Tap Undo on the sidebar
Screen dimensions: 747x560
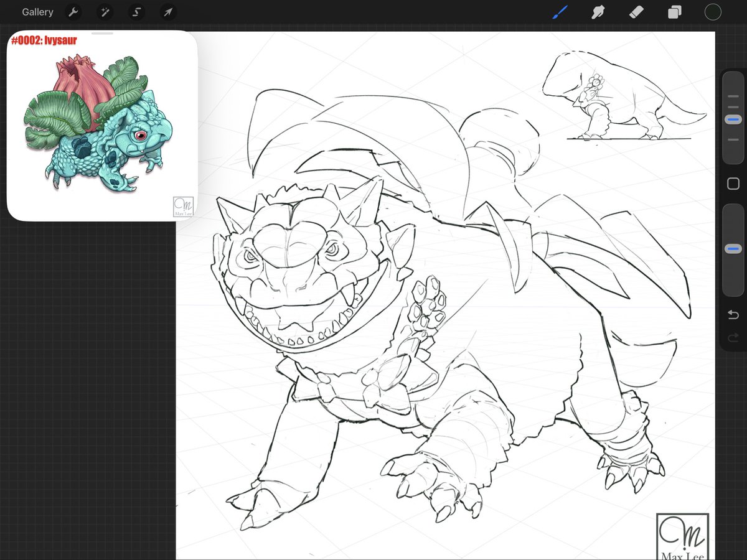(x=733, y=315)
